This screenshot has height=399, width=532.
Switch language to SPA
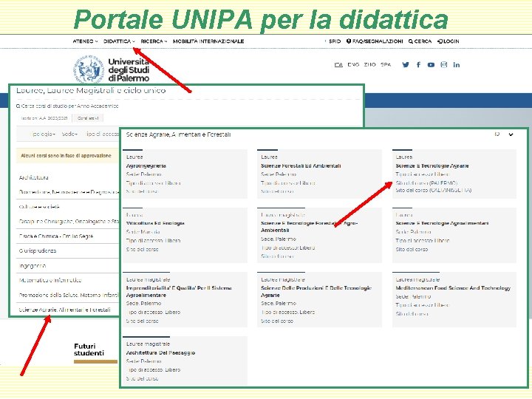(x=386, y=64)
